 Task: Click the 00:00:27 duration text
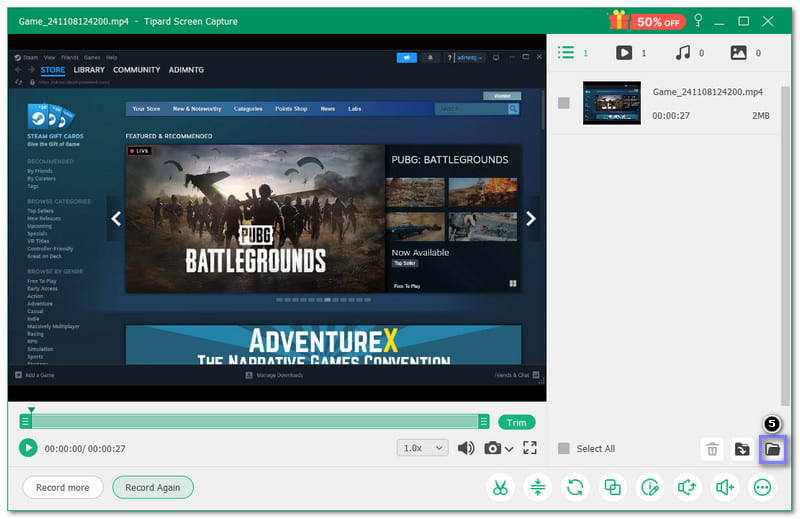tap(671, 116)
